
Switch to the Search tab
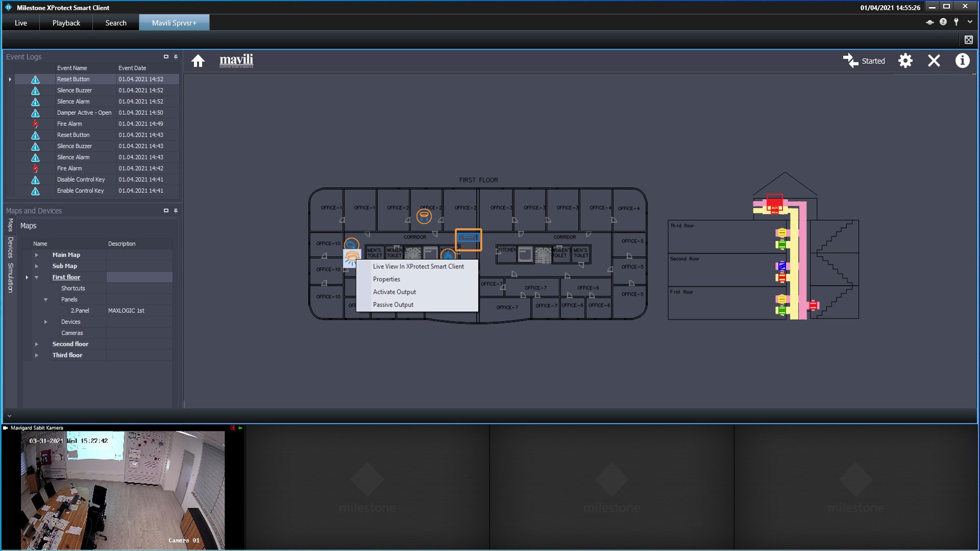(x=116, y=23)
